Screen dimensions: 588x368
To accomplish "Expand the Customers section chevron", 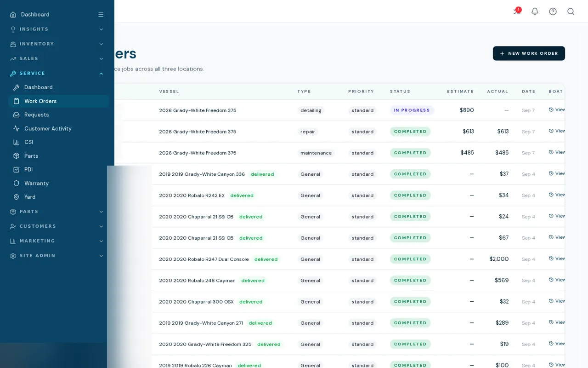I will 101,226.
